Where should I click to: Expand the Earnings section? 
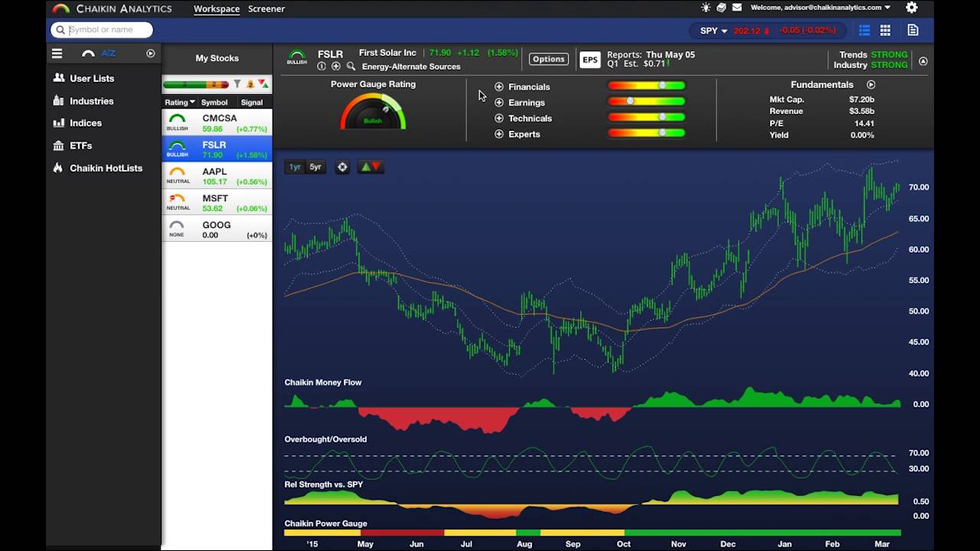point(499,103)
